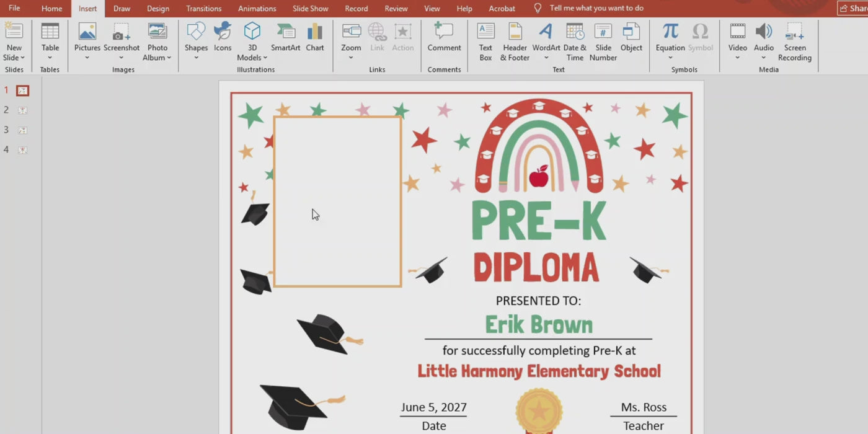Open the Equation dropdown
This screenshot has height=434, width=868.
670,58
